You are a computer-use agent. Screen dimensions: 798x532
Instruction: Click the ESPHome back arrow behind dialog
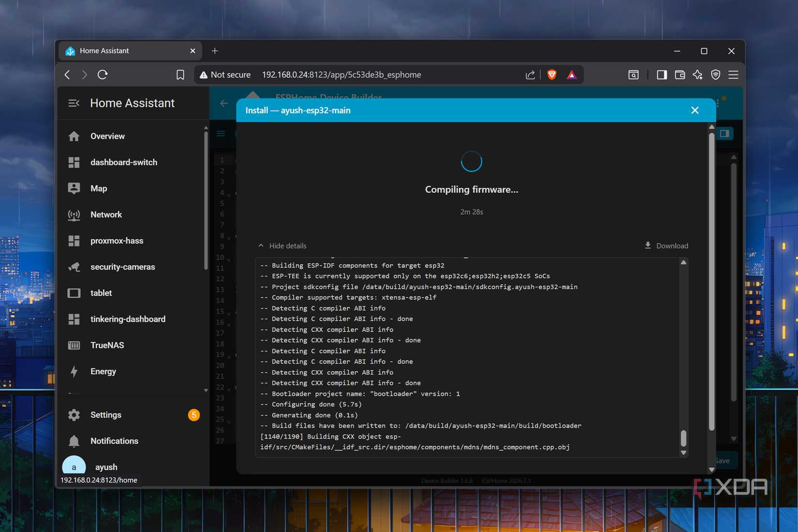[x=223, y=103]
